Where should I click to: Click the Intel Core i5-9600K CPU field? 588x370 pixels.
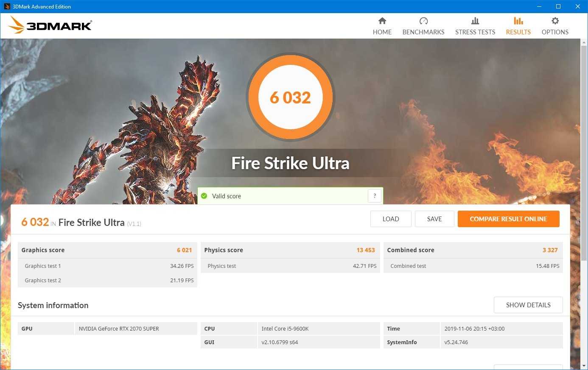click(319, 329)
